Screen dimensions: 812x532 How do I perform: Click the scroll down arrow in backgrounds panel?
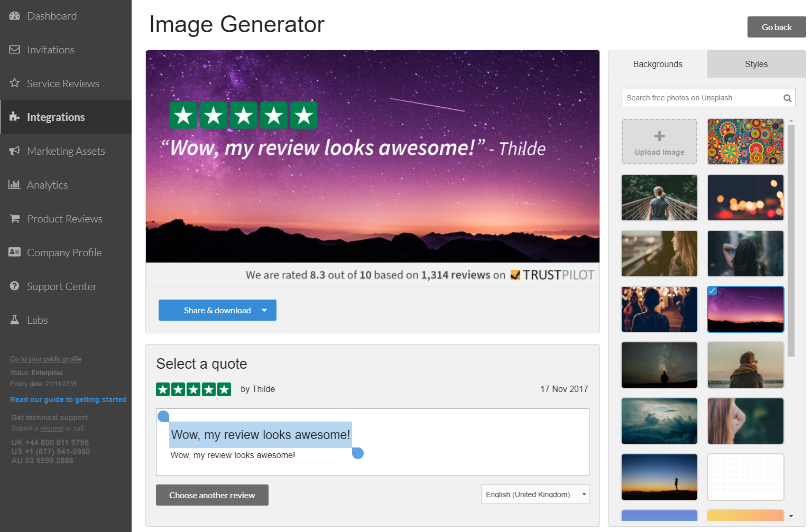tap(791, 516)
